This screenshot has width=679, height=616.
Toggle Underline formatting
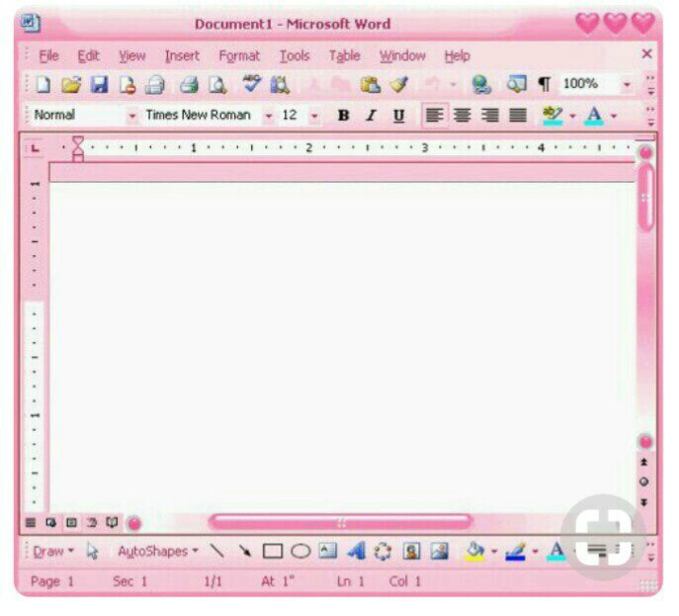pyautogui.click(x=398, y=116)
